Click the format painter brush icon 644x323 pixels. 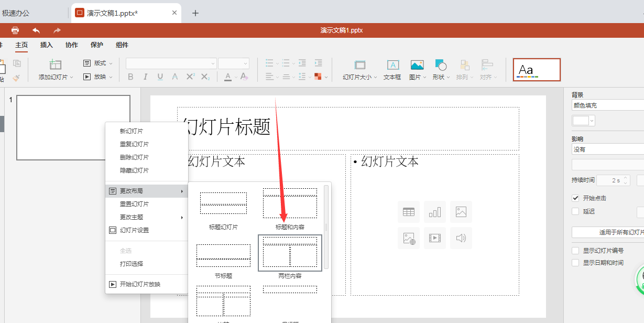click(x=17, y=77)
